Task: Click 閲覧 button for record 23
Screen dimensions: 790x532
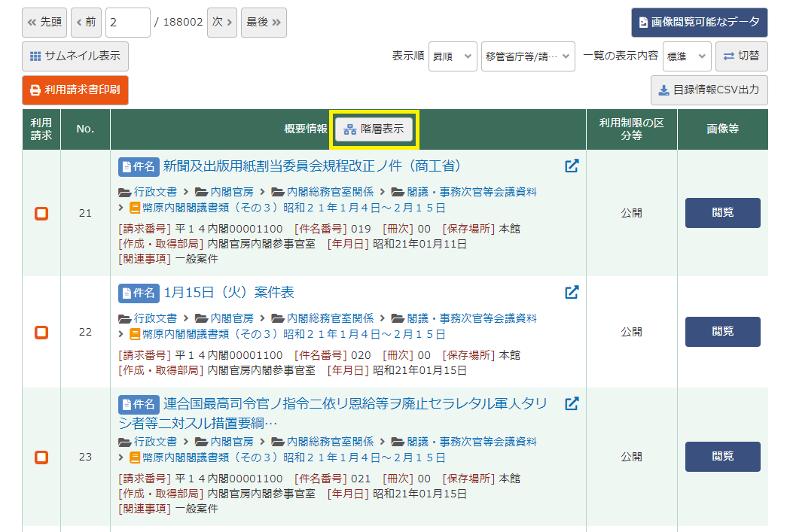Action: pyautogui.click(x=722, y=457)
